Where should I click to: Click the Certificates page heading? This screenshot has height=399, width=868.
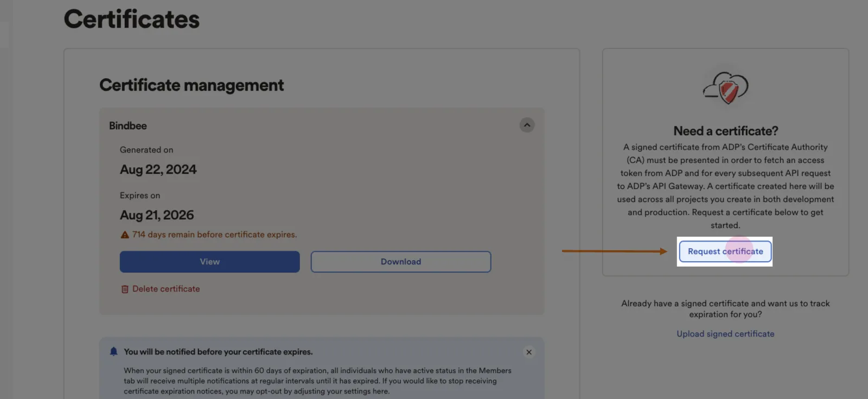pos(132,19)
